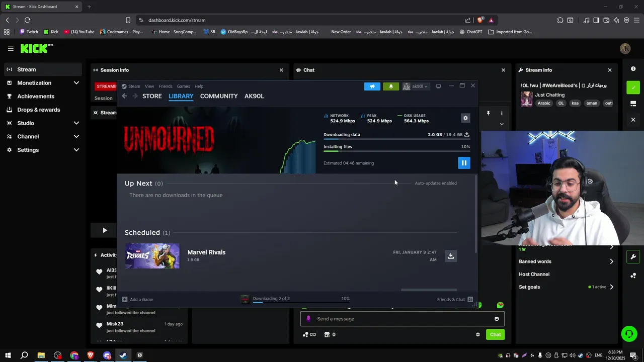
Task: Click Host Channel option
Action: click(534, 275)
